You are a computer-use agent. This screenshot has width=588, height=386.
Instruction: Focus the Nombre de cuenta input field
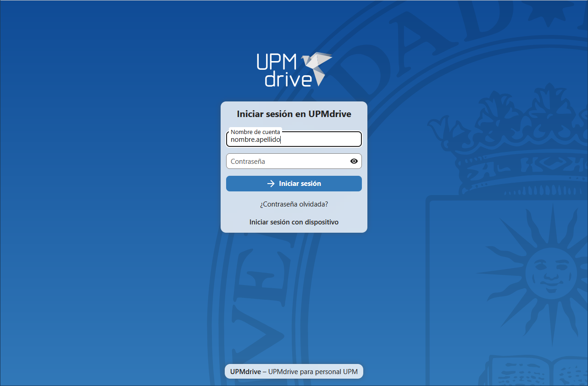[294, 139]
